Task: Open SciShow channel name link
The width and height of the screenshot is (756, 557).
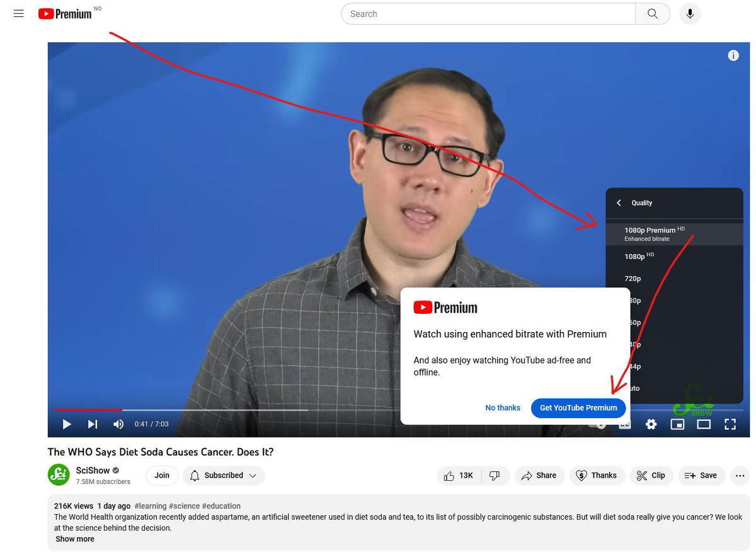Action: click(x=93, y=470)
